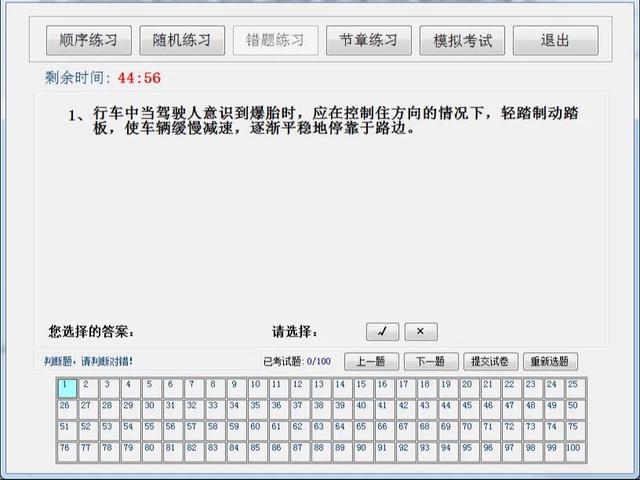Open question 76 cell
Image resolution: width=640 pixels, height=480 pixels.
(x=67, y=452)
